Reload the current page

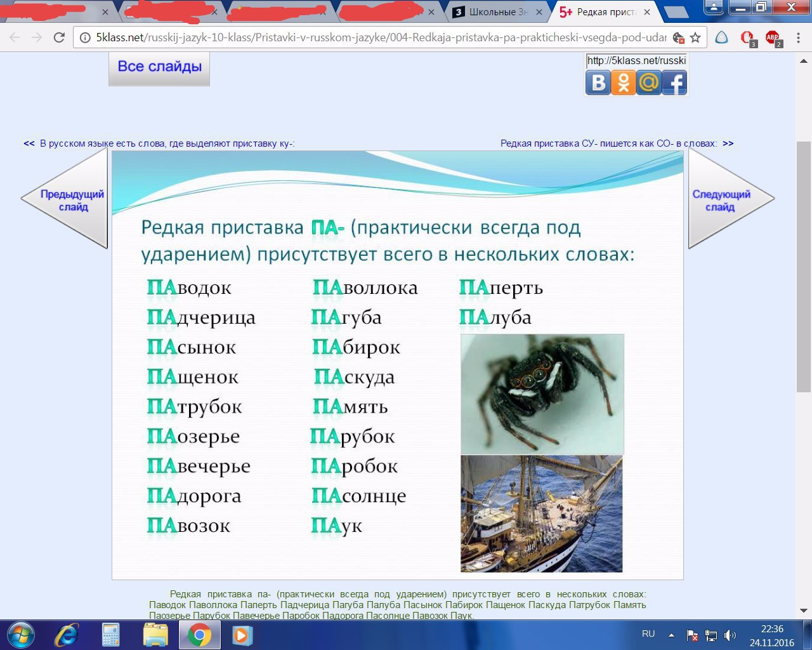59,37
